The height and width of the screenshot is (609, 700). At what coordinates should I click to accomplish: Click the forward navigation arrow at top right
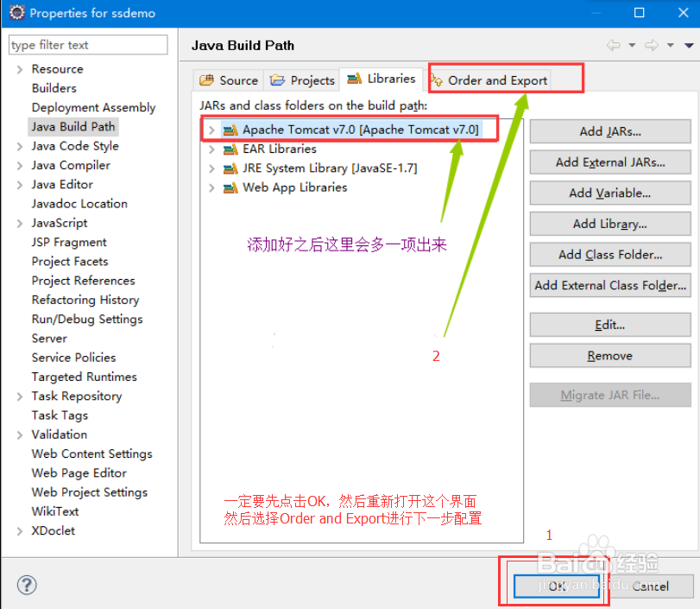pos(653,45)
